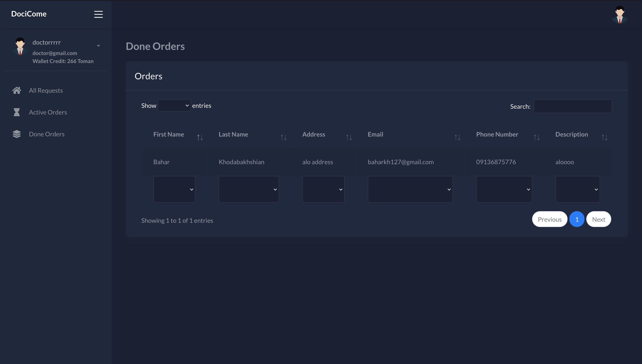Click the Next pagination button

pyautogui.click(x=598, y=219)
